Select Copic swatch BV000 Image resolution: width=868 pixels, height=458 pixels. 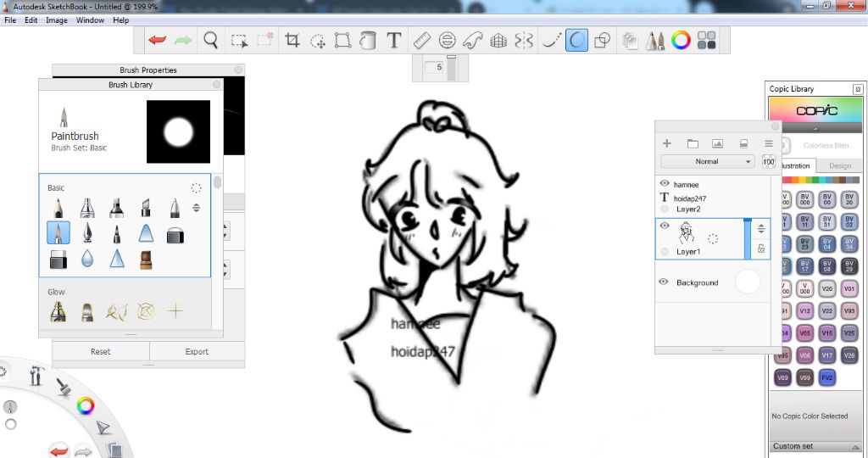(805, 199)
